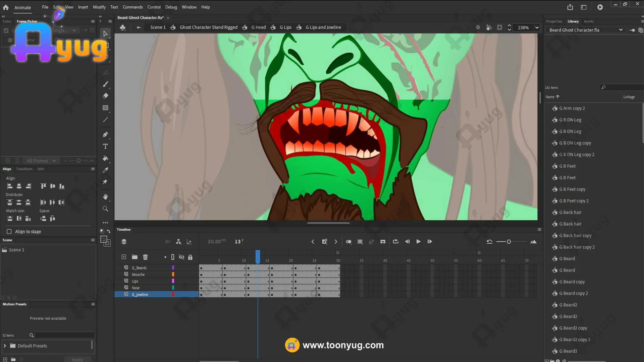
Task: Go back to Scene 1 breadcrumb
Action: (x=158, y=27)
